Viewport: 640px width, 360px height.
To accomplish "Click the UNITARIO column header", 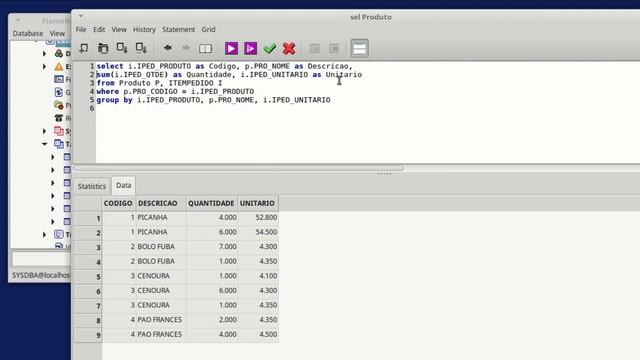I will click(x=257, y=203).
